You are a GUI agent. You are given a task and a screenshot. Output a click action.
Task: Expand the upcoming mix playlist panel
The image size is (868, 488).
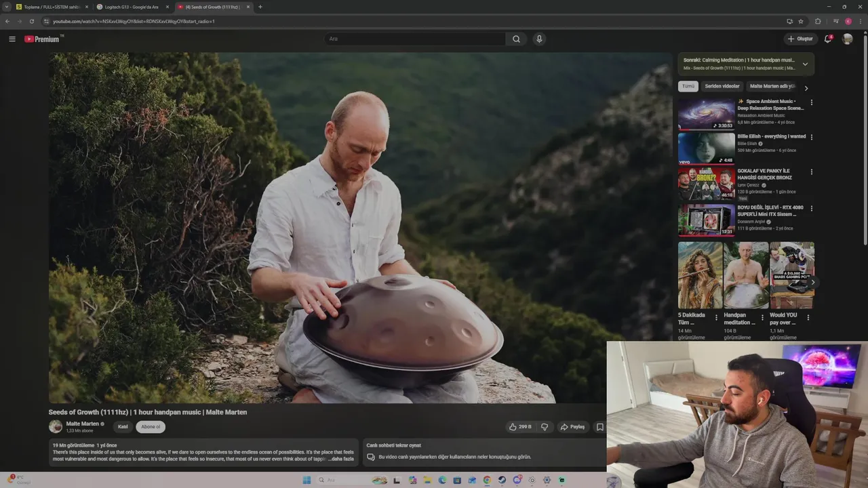(805, 64)
